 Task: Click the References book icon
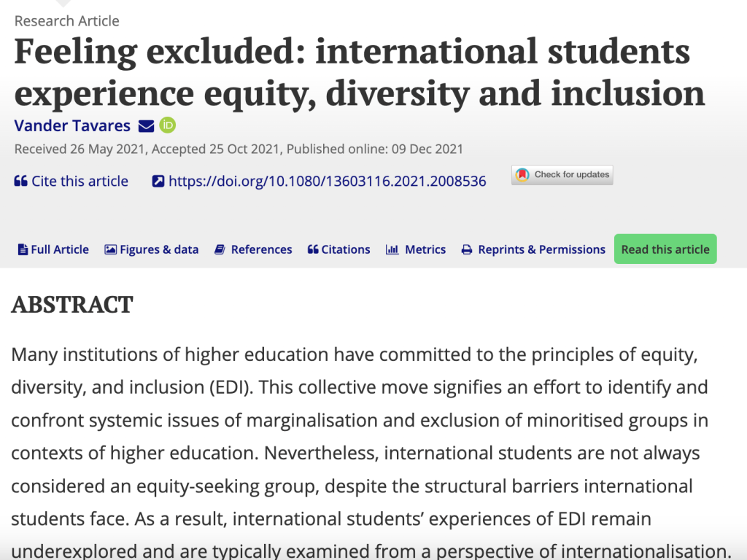[x=220, y=249]
